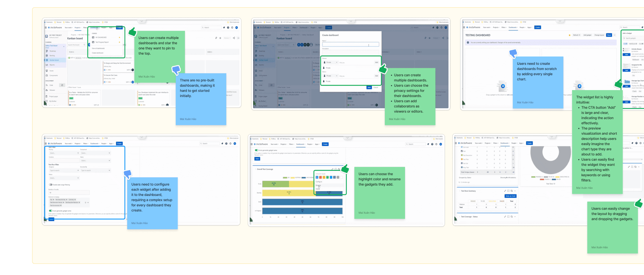Click the plus icon in the right Testing Dashboard column
Image resolution: width=644 pixels, height=275 pixels.
[x=580, y=86]
